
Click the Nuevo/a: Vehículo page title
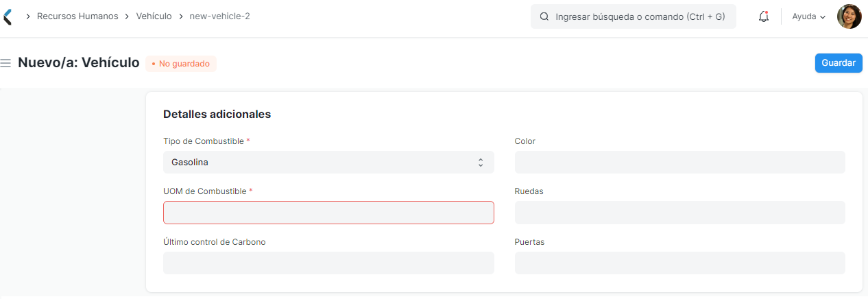(79, 63)
